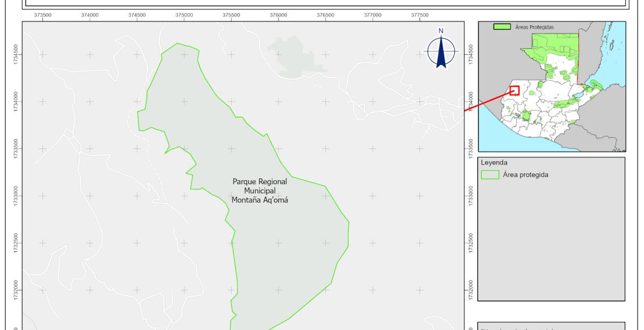Image resolution: width=644 pixels, height=330 pixels.
Task: Click the Parque Regional Municipal Montaña Aq'omá label
Action: tap(260, 191)
